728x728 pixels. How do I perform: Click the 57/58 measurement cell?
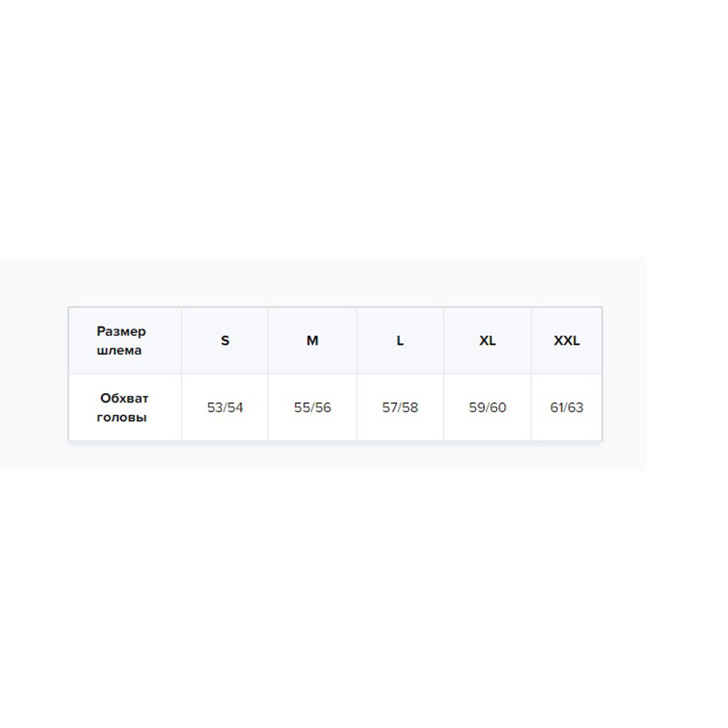coord(399,408)
